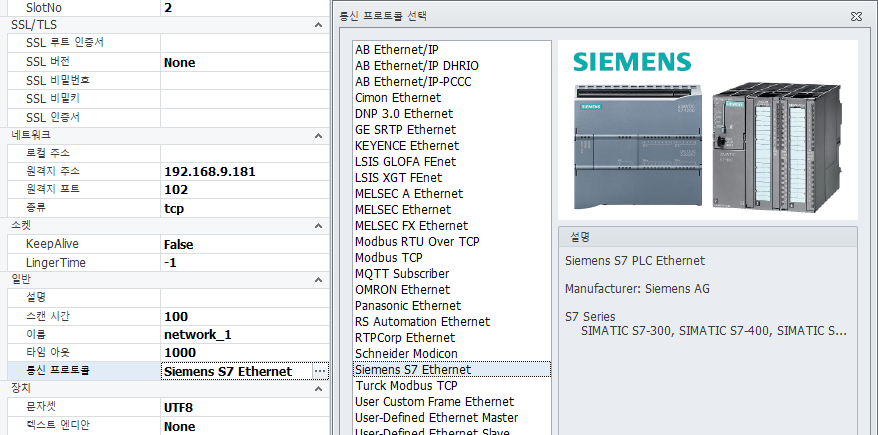This screenshot has width=878, height=435.
Task: Select AB Ethernet/IP-PCCC protocol
Action: pyautogui.click(x=451, y=82)
